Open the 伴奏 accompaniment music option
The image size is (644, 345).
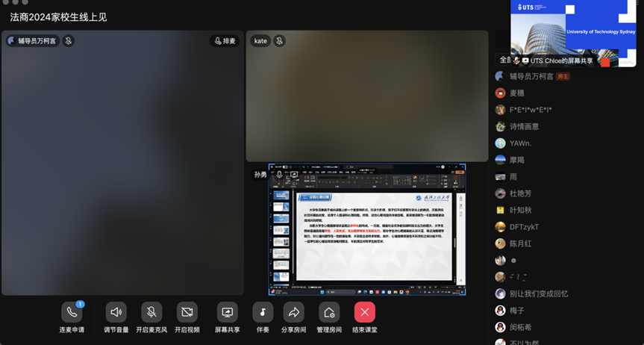tap(263, 312)
